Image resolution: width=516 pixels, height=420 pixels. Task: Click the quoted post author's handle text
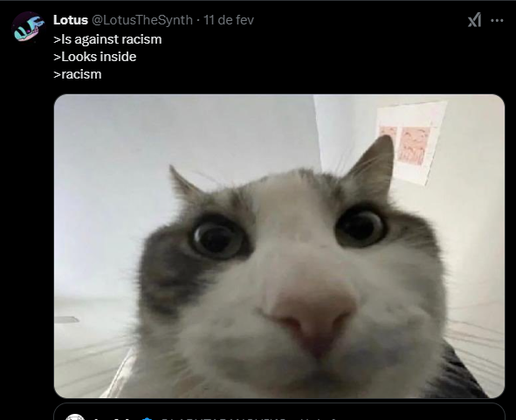[224, 418]
